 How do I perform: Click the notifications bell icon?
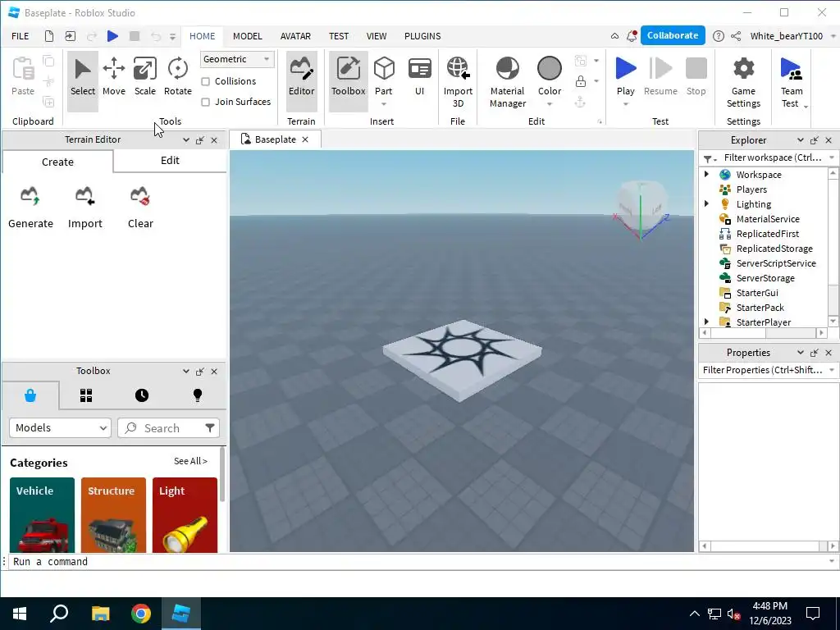[632, 36]
